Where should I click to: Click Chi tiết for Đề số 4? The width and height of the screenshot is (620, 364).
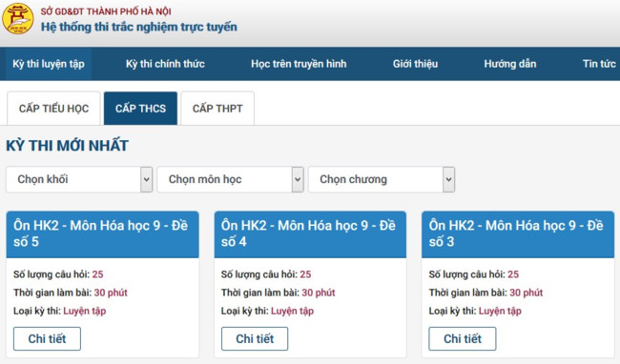255,338
